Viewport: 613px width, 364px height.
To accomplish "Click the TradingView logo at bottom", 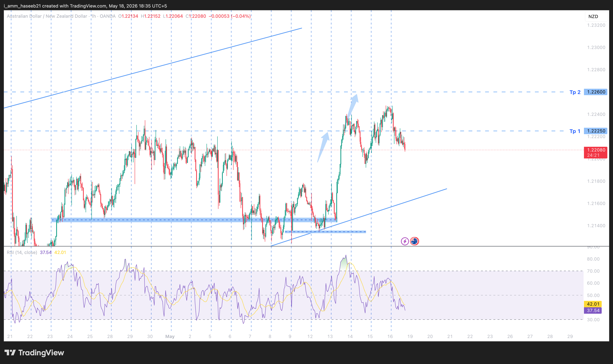I will click(34, 353).
